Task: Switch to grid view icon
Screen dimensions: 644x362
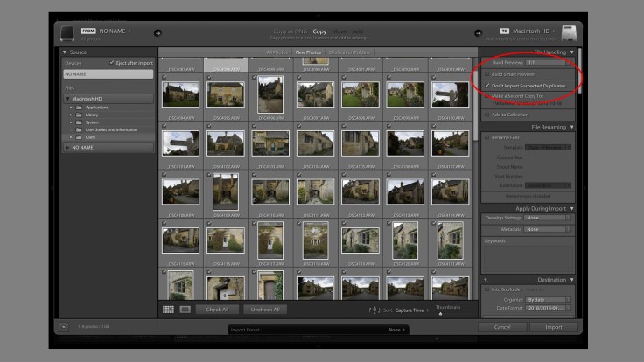Action: (168, 309)
